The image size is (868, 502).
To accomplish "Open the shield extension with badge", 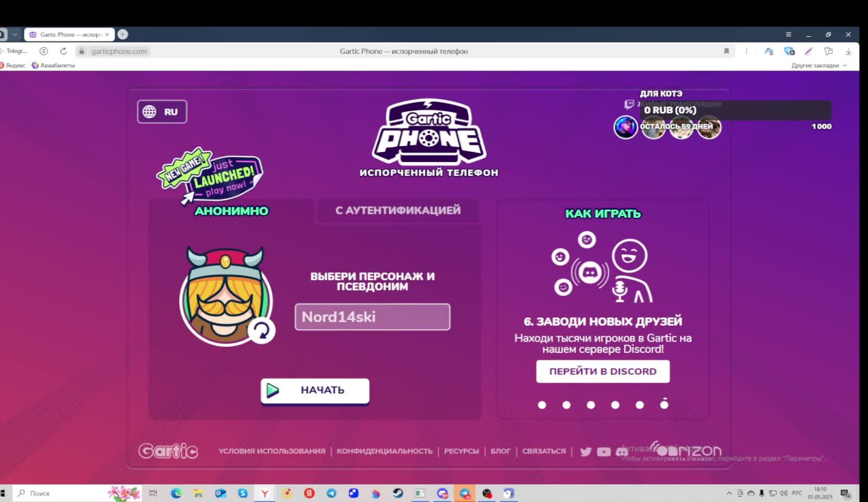I will point(789,51).
